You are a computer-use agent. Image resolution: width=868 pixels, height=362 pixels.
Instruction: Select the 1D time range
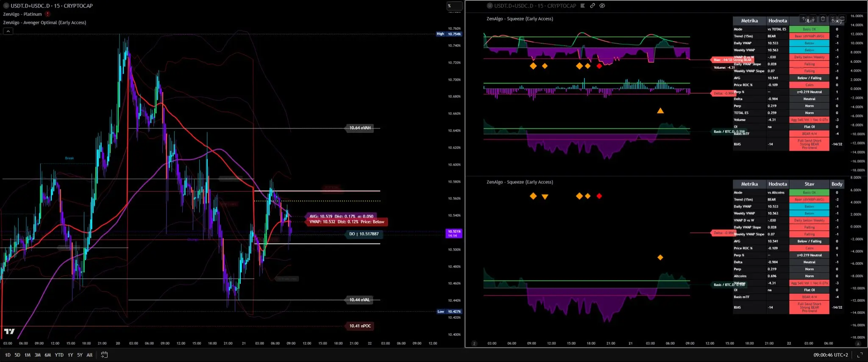click(8, 355)
